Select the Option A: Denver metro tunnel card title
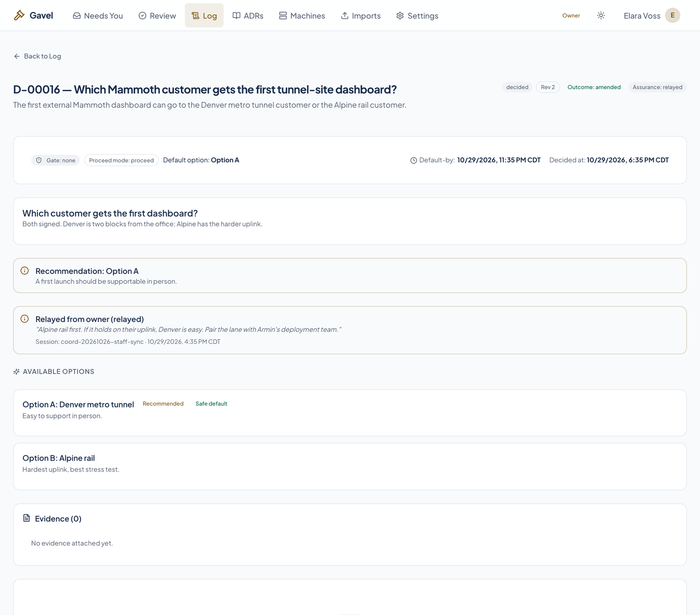The image size is (700, 615). (78, 405)
